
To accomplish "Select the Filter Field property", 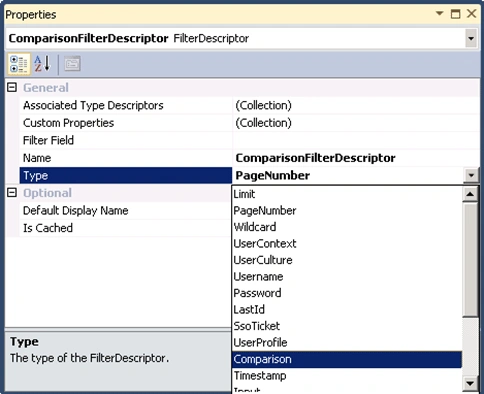I will pyautogui.click(x=126, y=140).
